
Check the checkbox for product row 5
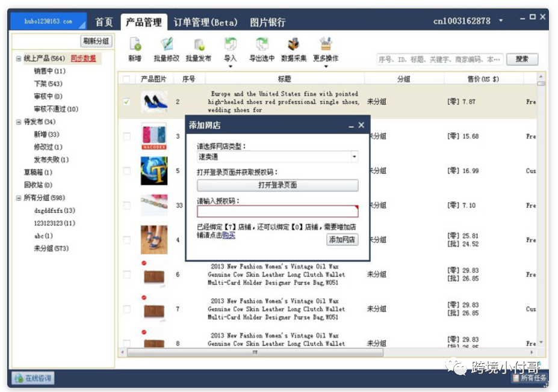pyautogui.click(x=126, y=171)
